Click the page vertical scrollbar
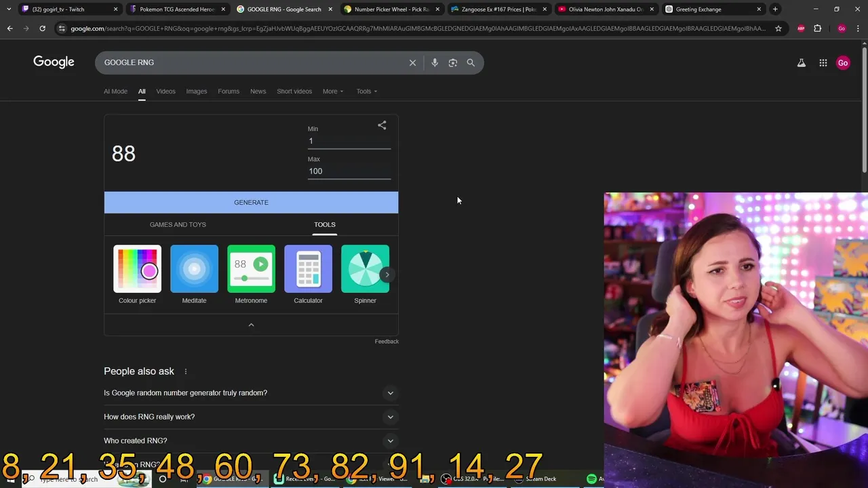The width and height of the screenshot is (868, 488). [x=864, y=108]
